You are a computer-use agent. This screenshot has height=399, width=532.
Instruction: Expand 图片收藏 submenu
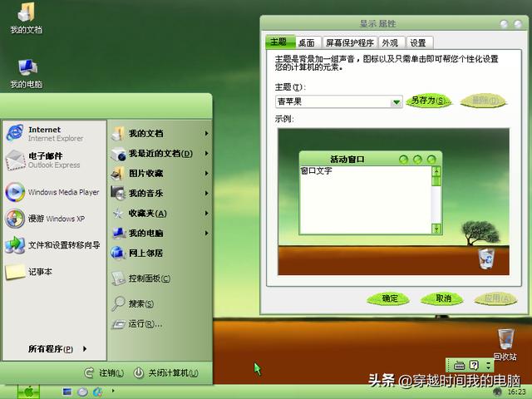pyautogui.click(x=207, y=174)
